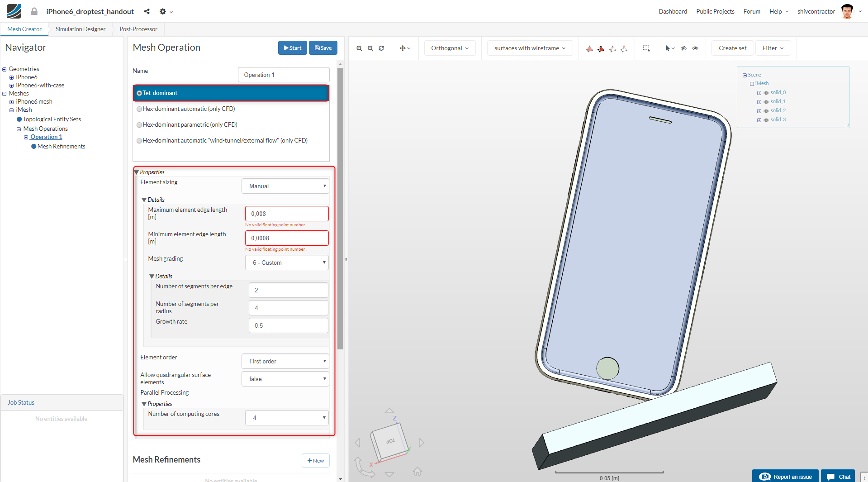Open the project settings gear
Viewport: 868px width, 482px height.
[163, 11]
